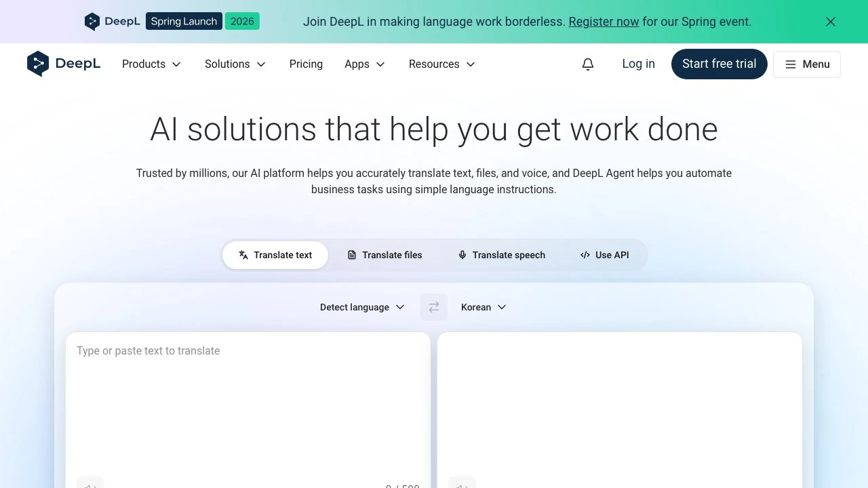Swap source and target languages
This screenshot has height=488, width=868.
coord(434,307)
